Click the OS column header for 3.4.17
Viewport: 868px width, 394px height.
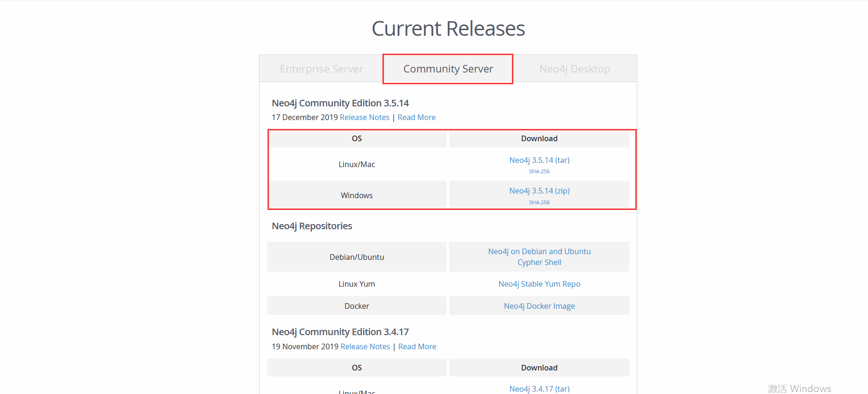click(x=357, y=368)
